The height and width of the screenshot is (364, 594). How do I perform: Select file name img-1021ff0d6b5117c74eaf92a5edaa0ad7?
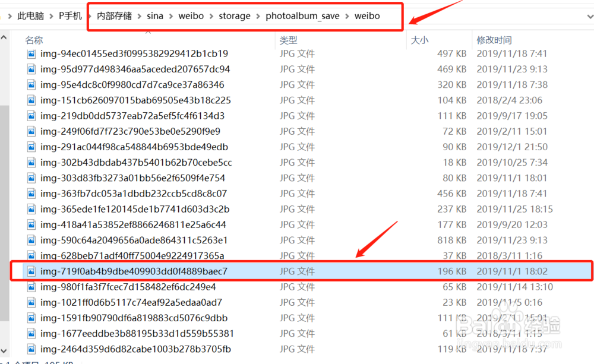click(x=131, y=302)
